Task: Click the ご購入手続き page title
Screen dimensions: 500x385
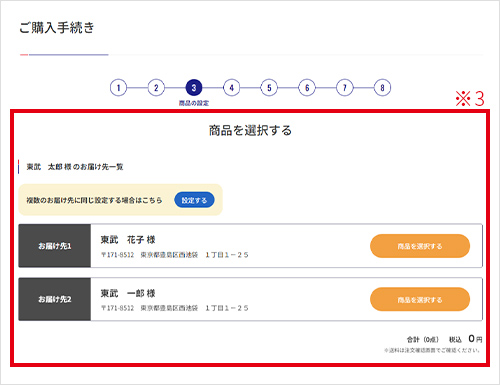Action: coord(57,27)
